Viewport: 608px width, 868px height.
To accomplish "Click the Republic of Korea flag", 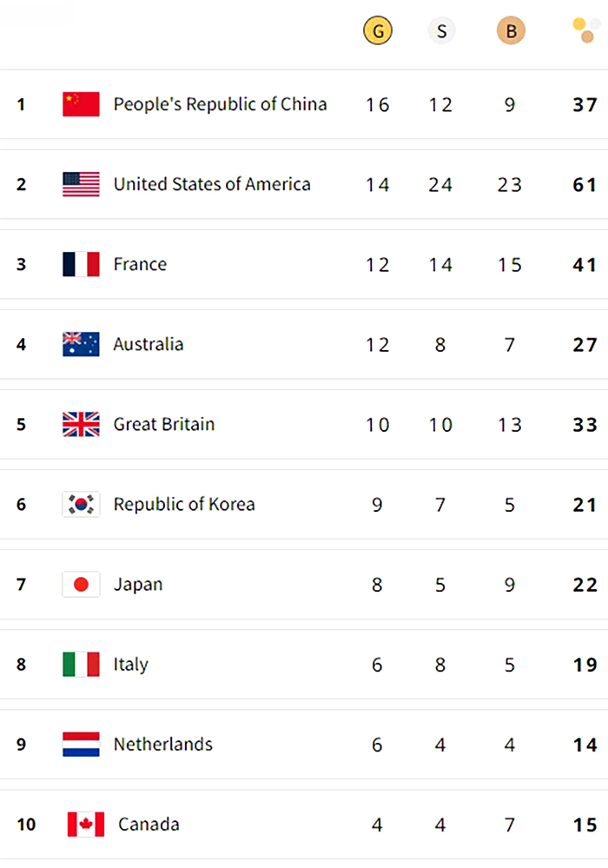I will [81, 504].
